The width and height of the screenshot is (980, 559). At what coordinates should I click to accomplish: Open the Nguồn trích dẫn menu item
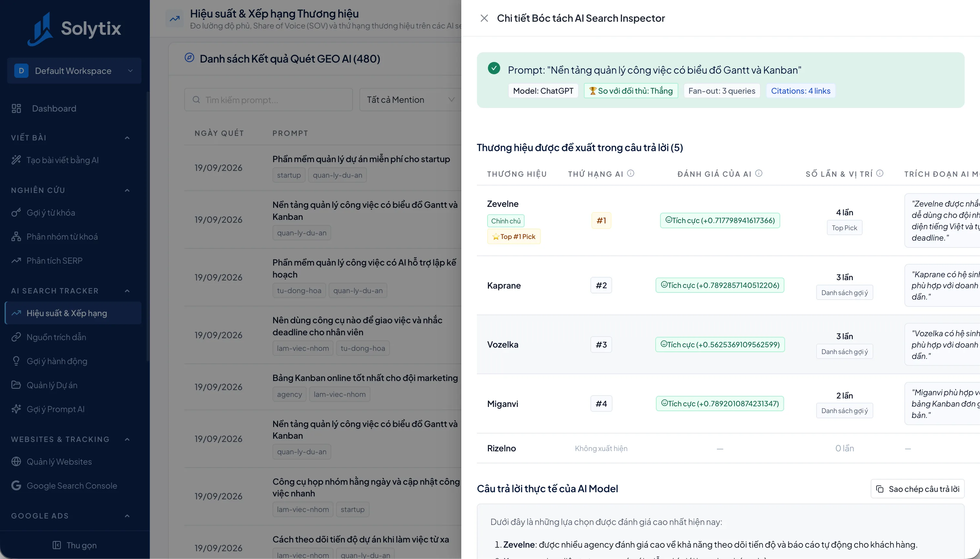point(73,337)
